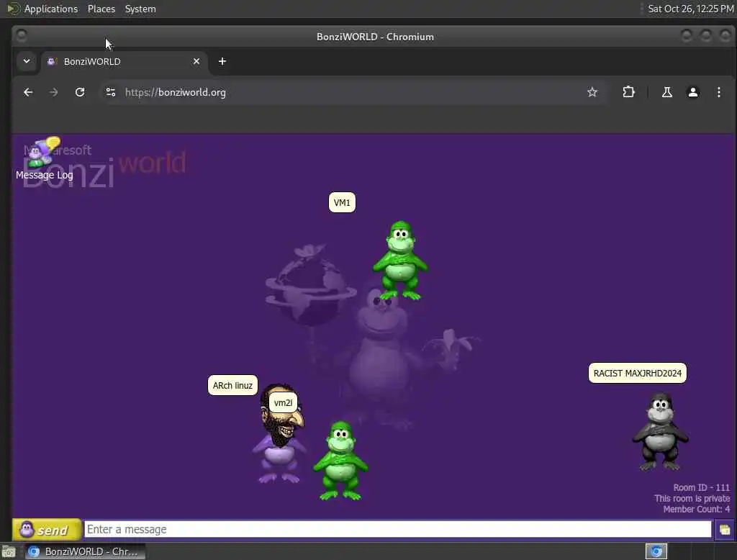Bookmark this page with the star

[592, 92]
